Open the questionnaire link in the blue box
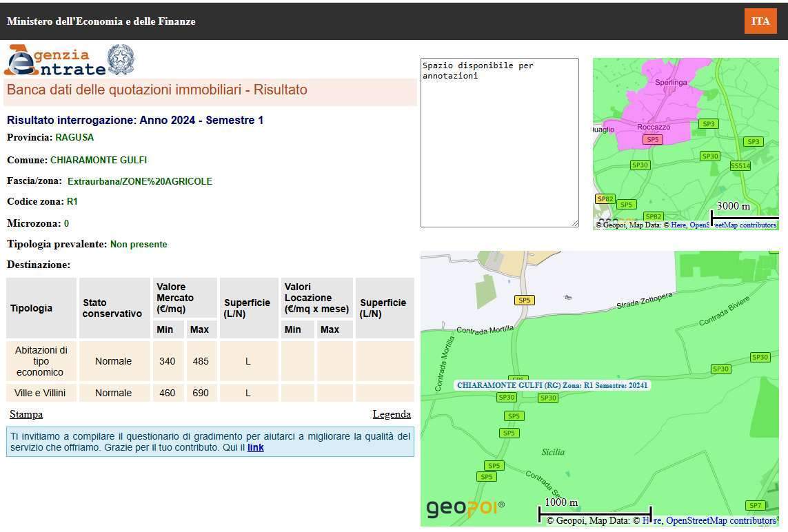Viewport: 788px width, 532px height. (x=255, y=447)
